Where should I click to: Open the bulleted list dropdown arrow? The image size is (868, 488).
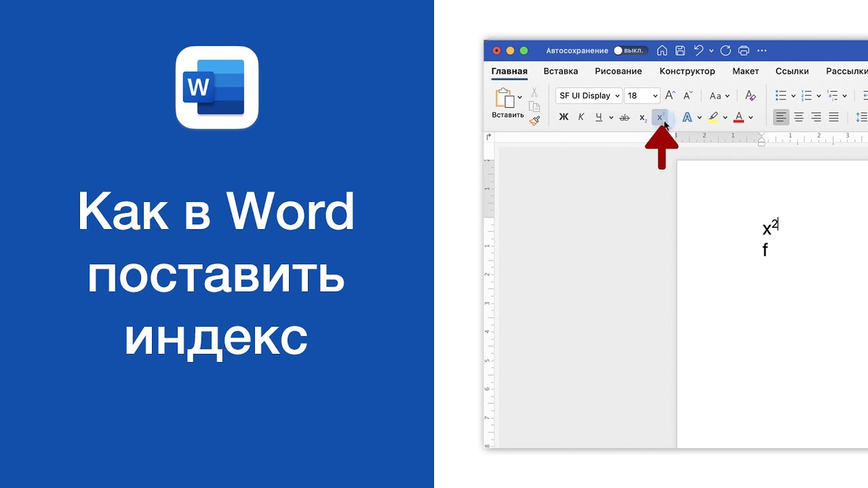(x=793, y=96)
